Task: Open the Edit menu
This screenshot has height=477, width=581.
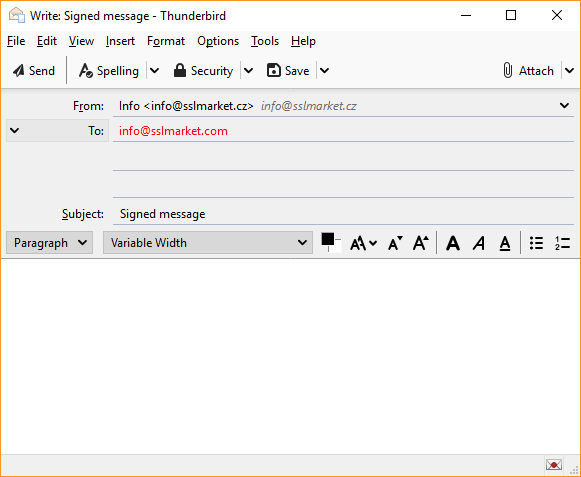Action: [47, 41]
